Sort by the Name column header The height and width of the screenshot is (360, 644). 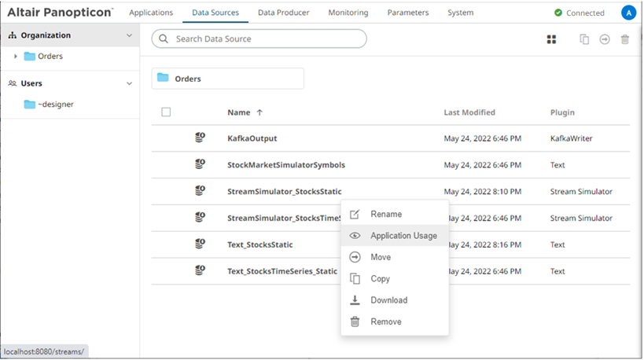[239, 112]
